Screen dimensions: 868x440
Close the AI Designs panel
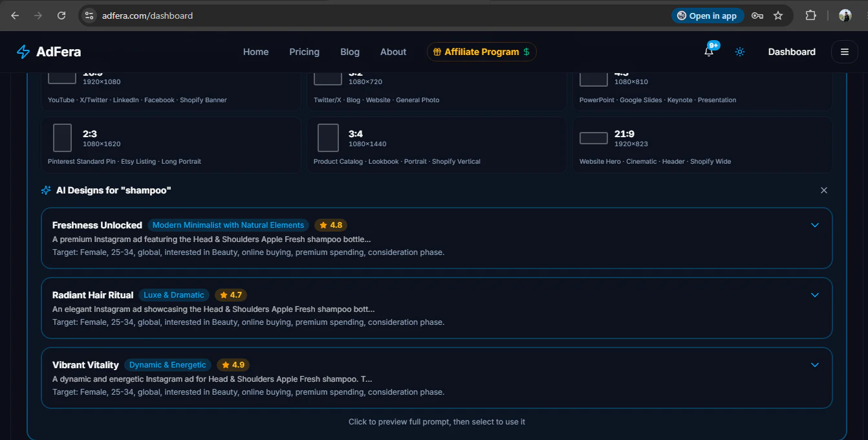click(x=824, y=190)
